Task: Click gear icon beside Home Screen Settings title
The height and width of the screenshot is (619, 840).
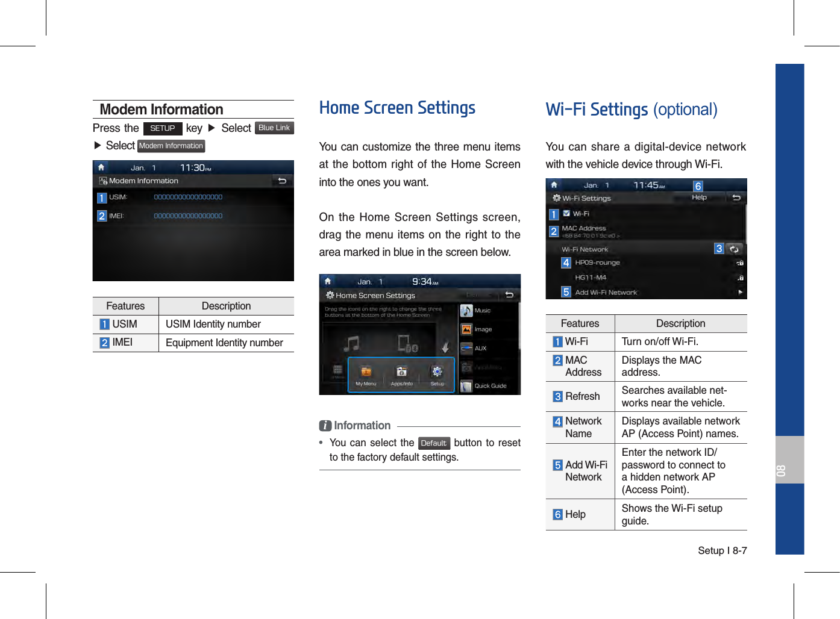Action: point(330,295)
